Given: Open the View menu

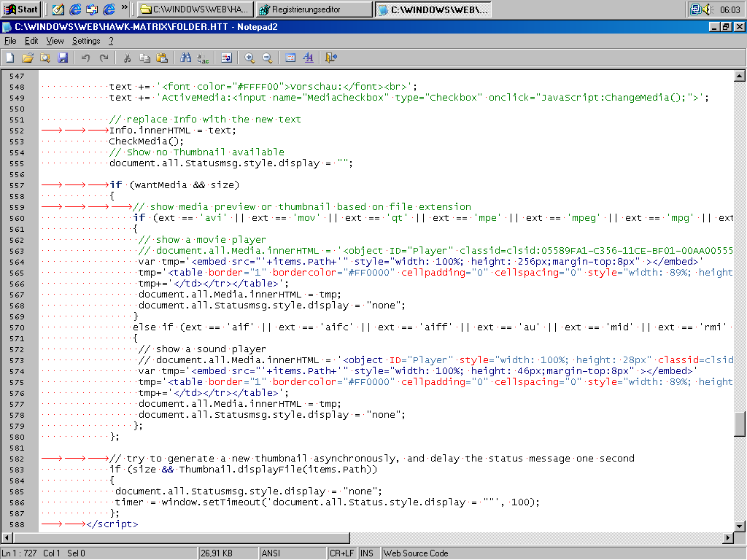Looking at the screenshot, I should 55,41.
